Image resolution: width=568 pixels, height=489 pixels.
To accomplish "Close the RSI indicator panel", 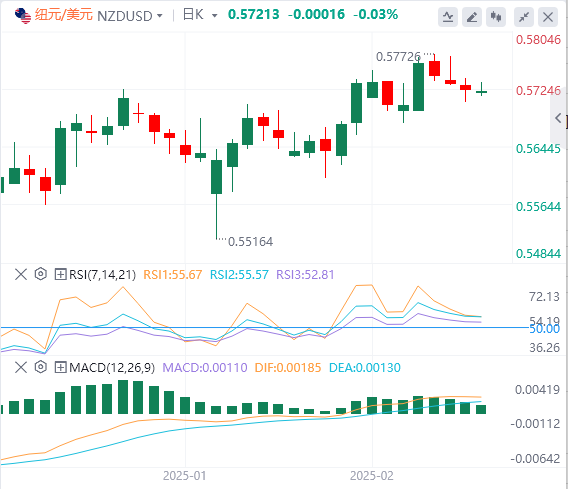I will point(21,274).
